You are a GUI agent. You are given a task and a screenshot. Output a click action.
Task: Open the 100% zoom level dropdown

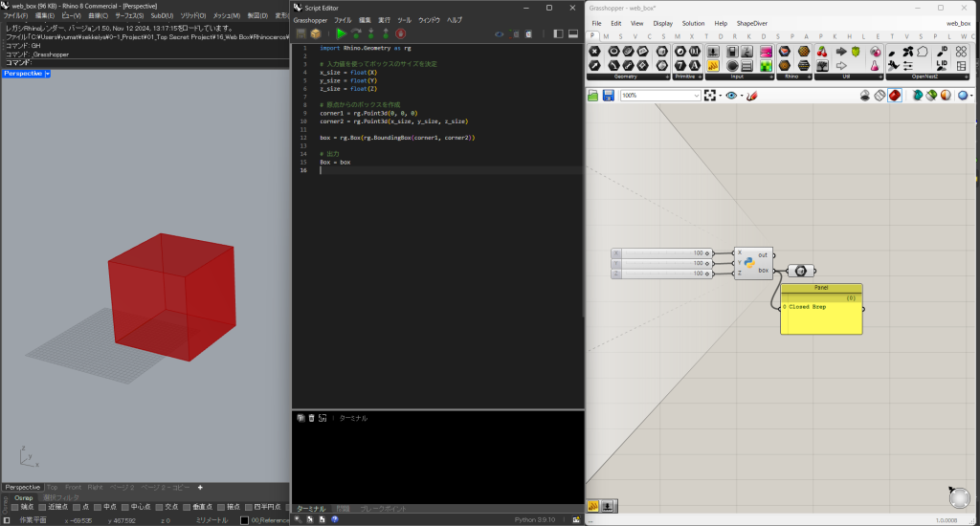click(697, 96)
